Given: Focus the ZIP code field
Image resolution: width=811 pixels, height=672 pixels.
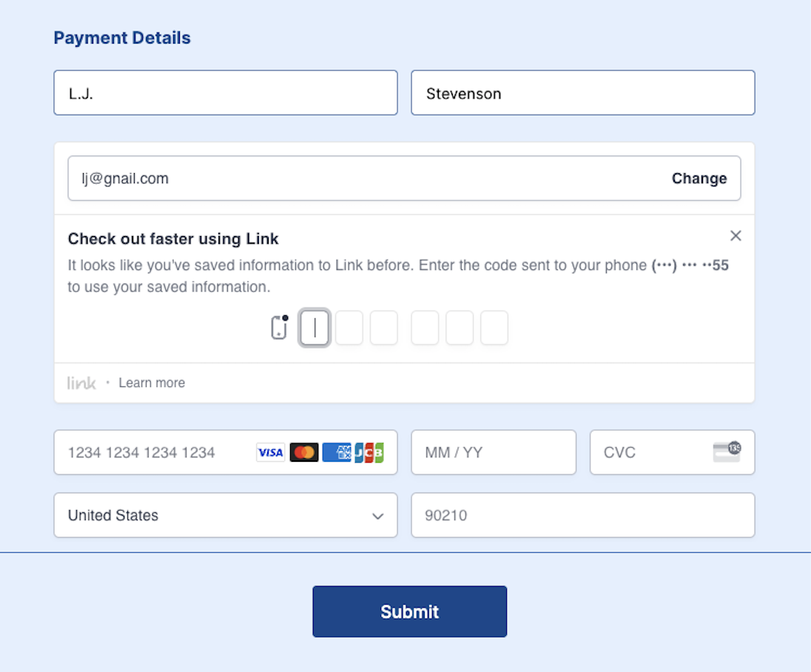Looking at the screenshot, I should 582,515.
